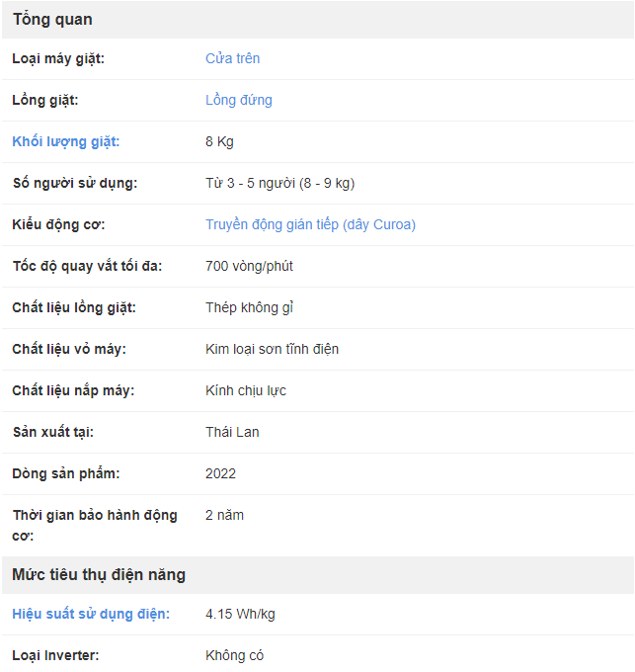Click the "2022" product line value
Image resolution: width=635 pixels, height=672 pixels.
point(220,473)
